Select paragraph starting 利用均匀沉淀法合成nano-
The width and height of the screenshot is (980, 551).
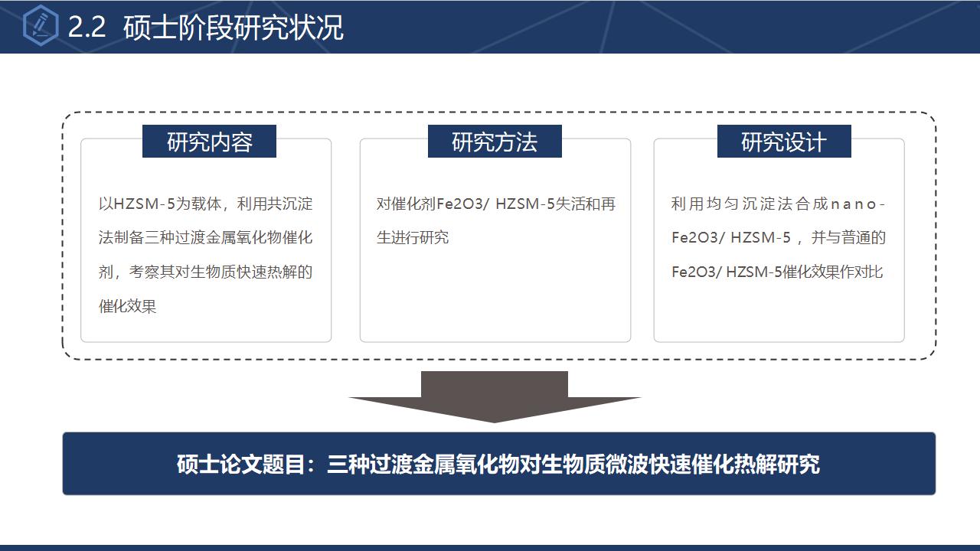click(x=779, y=238)
